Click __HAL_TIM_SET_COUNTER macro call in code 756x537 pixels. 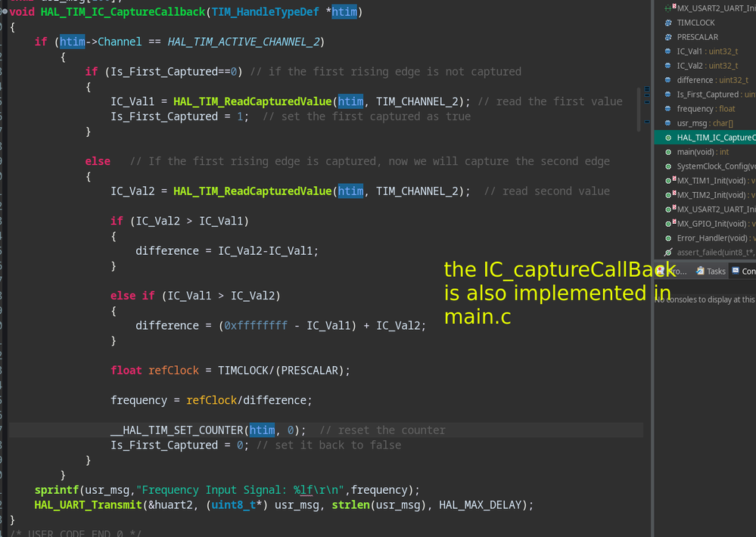[x=177, y=430]
